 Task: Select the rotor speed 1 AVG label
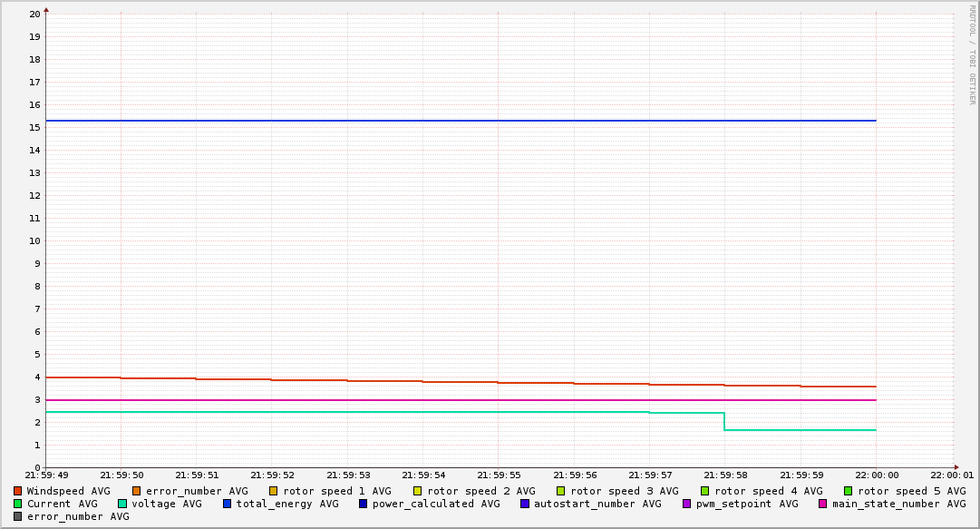336,491
